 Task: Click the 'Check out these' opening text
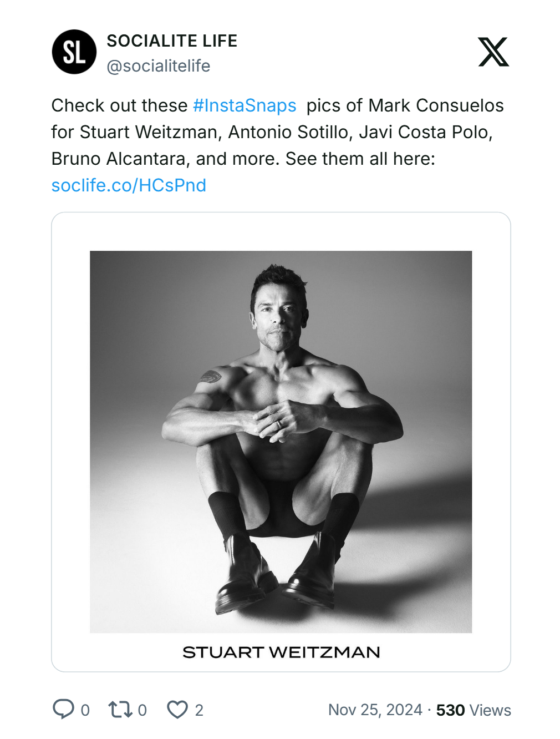[x=119, y=105]
